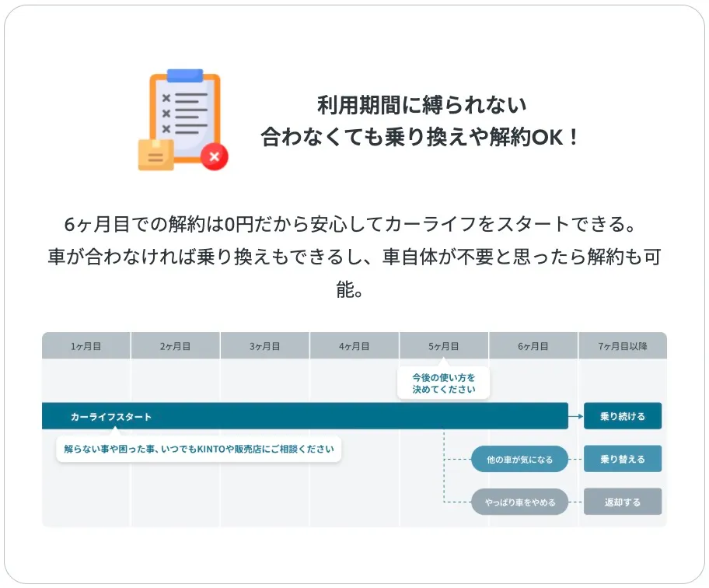
Task: Select the 乗り続ける button
Action: [622, 416]
